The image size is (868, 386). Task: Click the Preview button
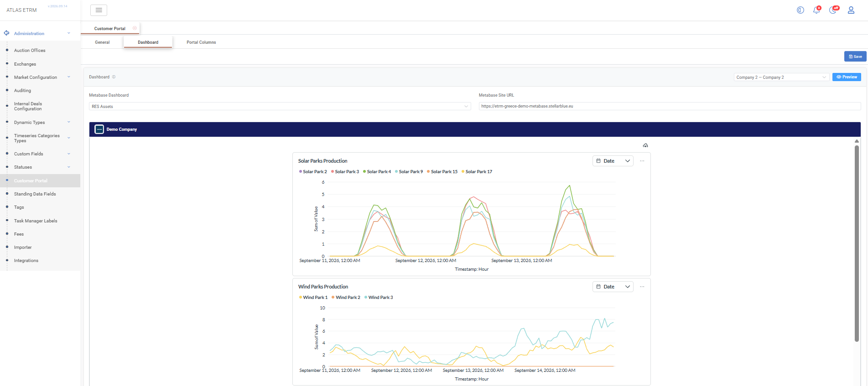click(847, 77)
